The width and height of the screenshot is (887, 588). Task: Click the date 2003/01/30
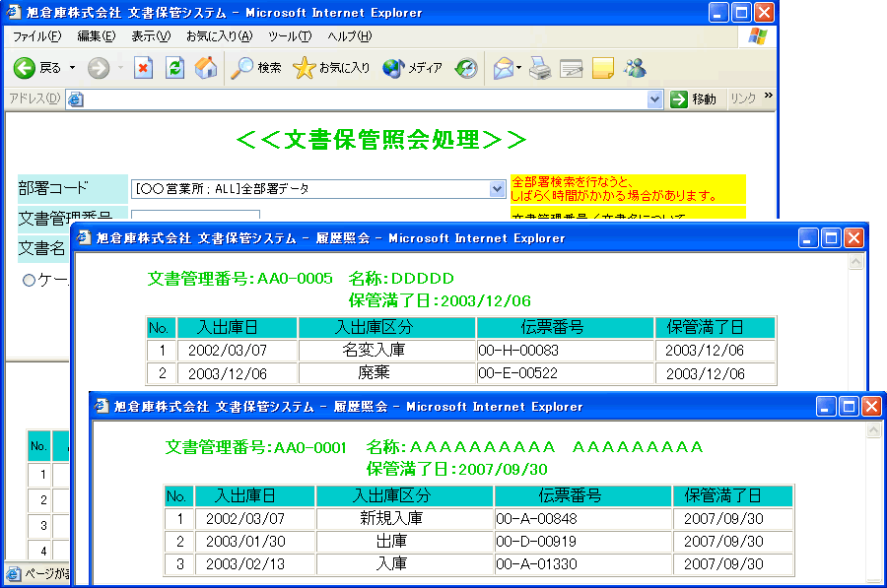coord(245,541)
